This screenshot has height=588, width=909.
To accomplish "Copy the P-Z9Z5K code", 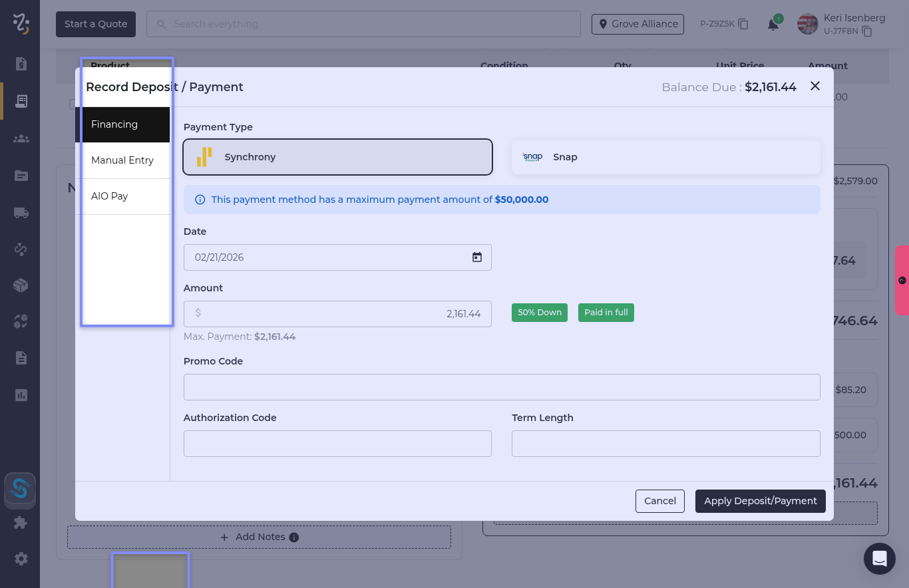I will pos(743,24).
